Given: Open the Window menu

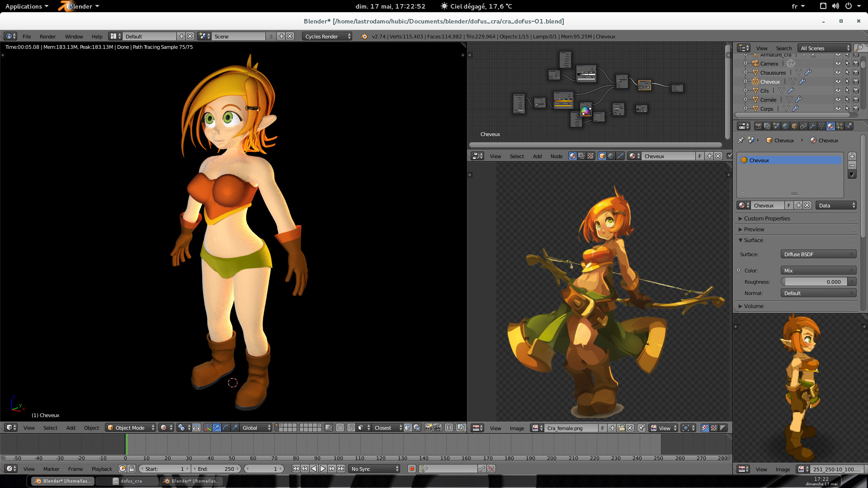Looking at the screenshot, I should (74, 37).
